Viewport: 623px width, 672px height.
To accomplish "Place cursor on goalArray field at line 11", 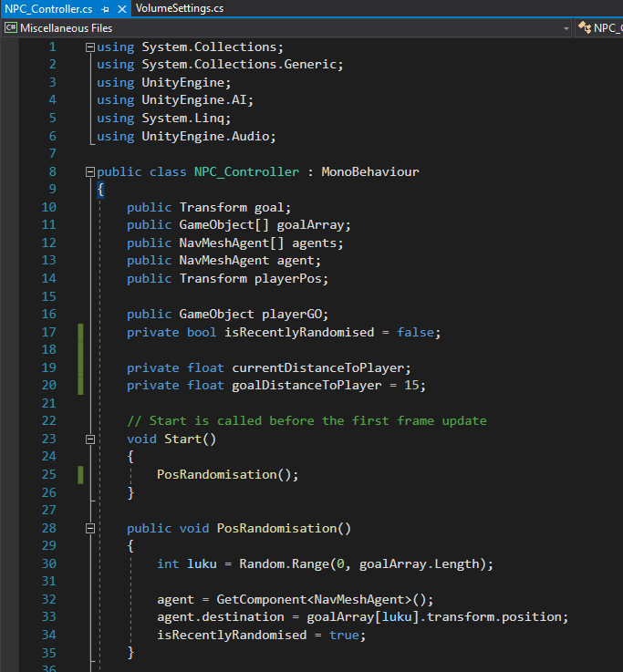I will point(311,225).
